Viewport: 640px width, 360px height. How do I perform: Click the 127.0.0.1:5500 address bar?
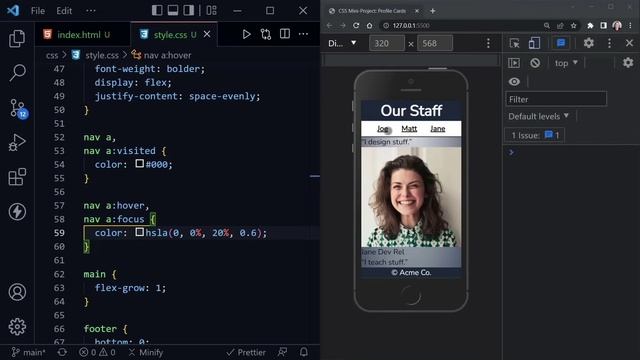click(x=461, y=25)
